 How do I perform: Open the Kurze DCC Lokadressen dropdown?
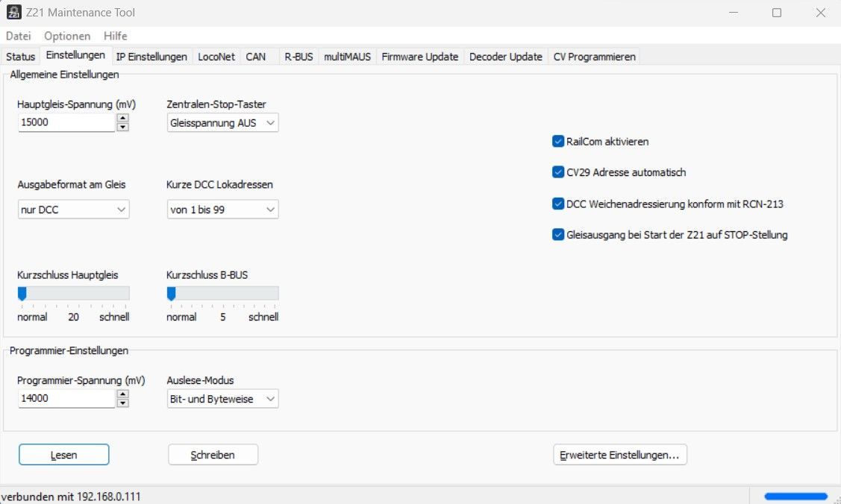(222, 210)
